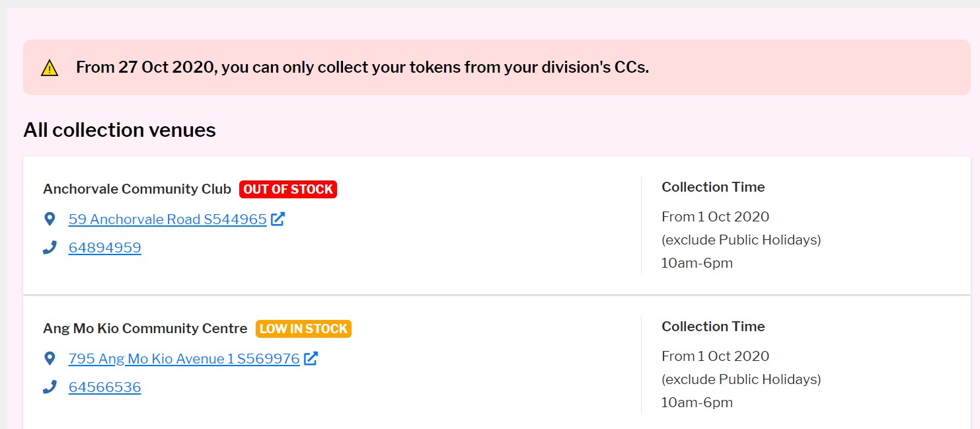Click the 27 Oct 2020 alert banner text
Screen dimensions: 980x429
pyautogui.click(x=362, y=67)
